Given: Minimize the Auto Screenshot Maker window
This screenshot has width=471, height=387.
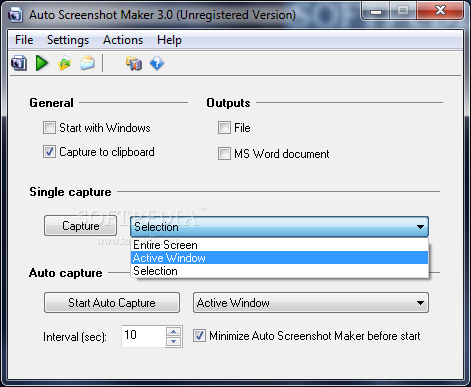Looking at the screenshot, I should 376,11.
